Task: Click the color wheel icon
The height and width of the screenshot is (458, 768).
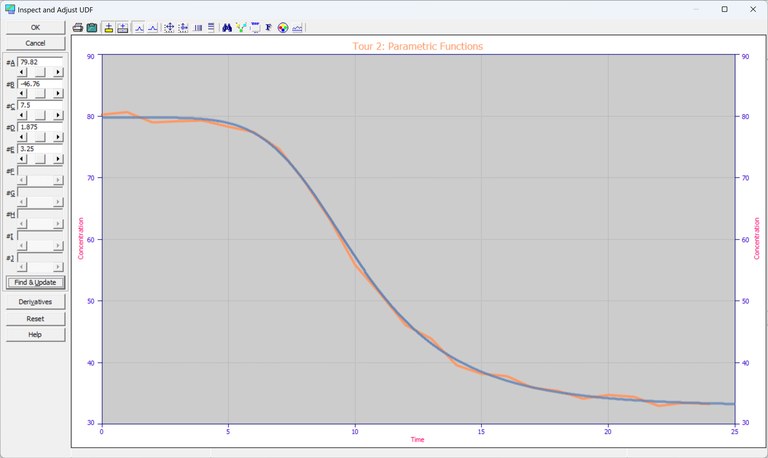Action: tap(283, 28)
